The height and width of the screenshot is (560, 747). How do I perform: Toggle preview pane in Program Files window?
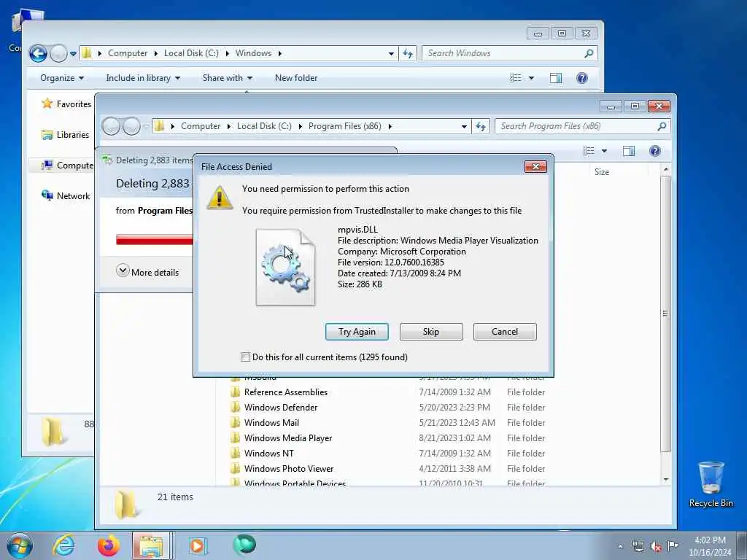coord(629,151)
